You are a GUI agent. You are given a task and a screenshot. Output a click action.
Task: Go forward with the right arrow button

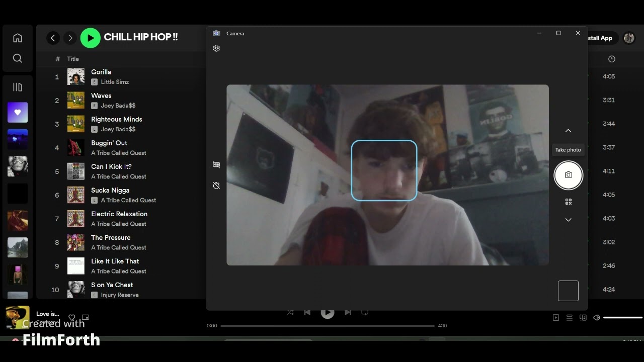coord(70,38)
